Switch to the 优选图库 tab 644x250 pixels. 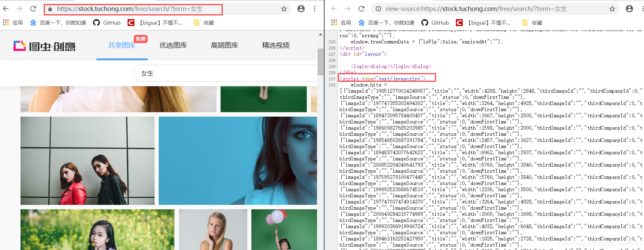[173, 45]
